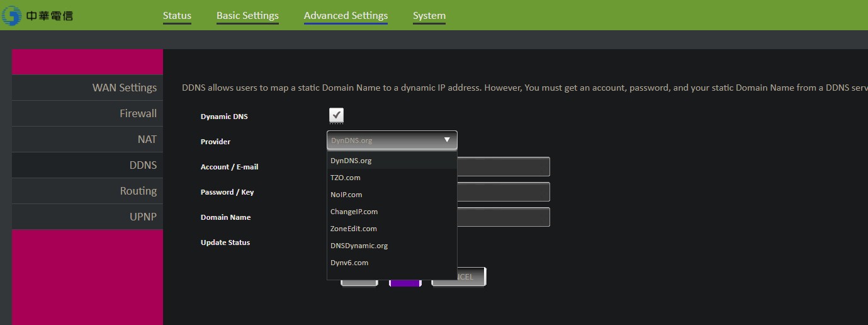Open Routing in sidebar
Image resolution: width=868 pixels, height=325 pixels.
click(x=87, y=191)
